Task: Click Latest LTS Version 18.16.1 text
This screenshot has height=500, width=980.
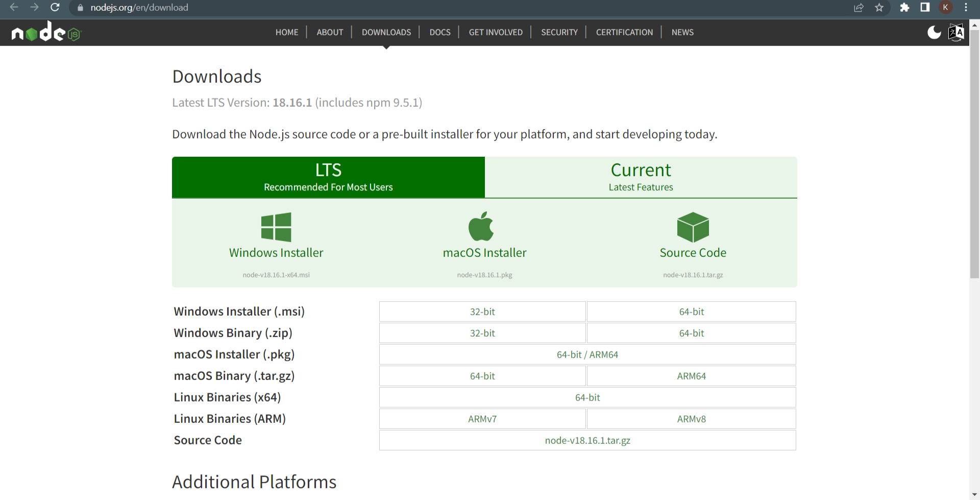Action: pyautogui.click(x=297, y=103)
